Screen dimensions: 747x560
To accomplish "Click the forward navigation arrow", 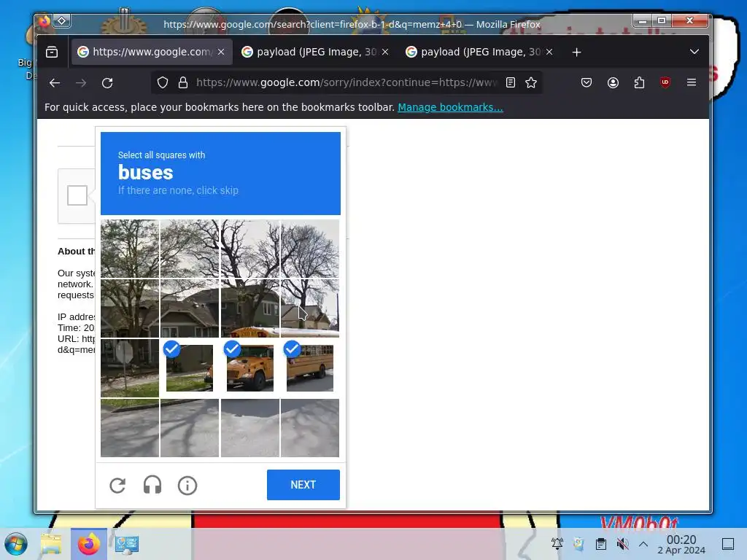I will coord(81,83).
